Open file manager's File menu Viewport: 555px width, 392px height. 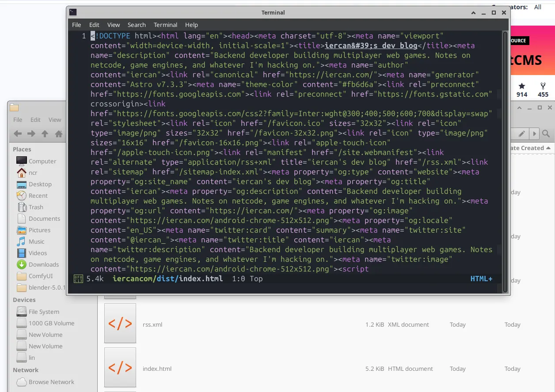[x=18, y=120]
